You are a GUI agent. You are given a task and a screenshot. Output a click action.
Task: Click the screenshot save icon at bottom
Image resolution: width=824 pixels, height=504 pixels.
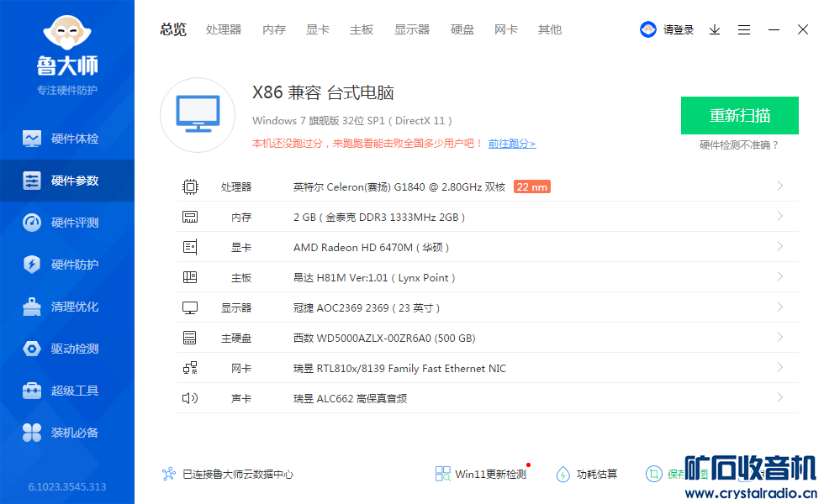click(654, 474)
